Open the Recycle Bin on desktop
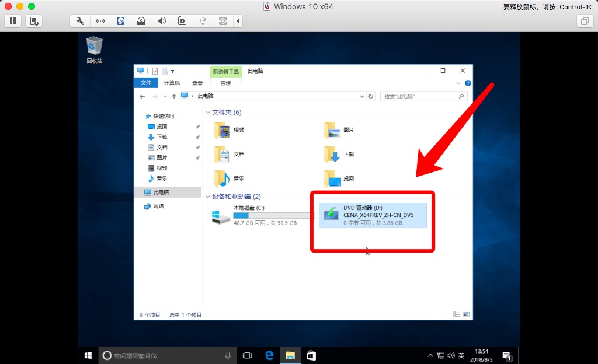598x364 pixels. (x=94, y=50)
